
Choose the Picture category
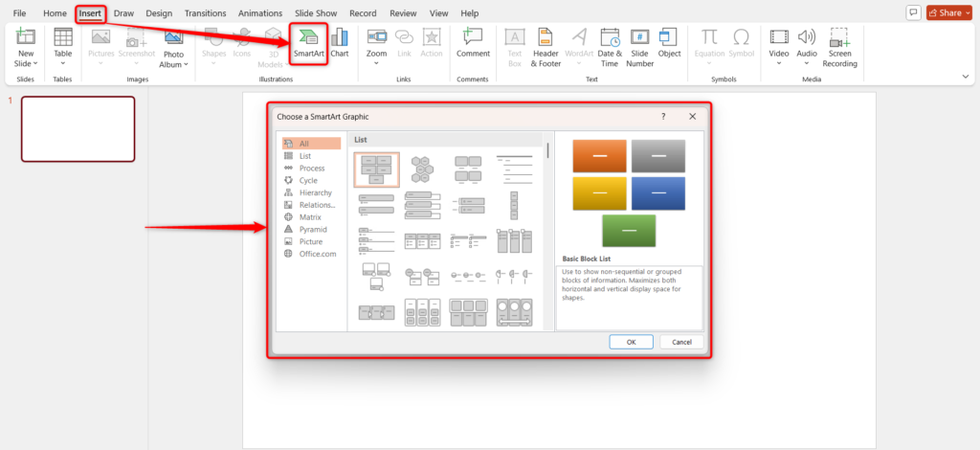click(311, 241)
